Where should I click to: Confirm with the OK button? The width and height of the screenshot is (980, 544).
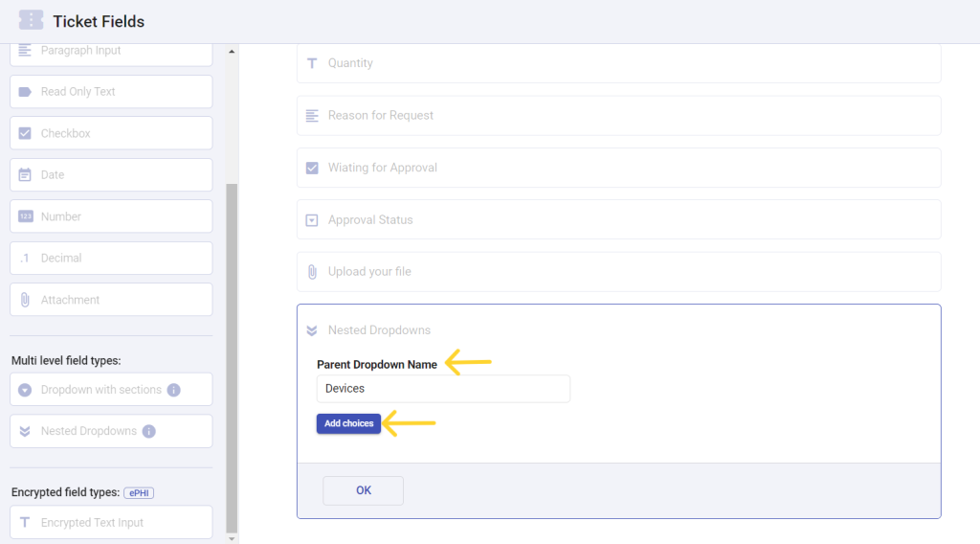pyautogui.click(x=363, y=491)
